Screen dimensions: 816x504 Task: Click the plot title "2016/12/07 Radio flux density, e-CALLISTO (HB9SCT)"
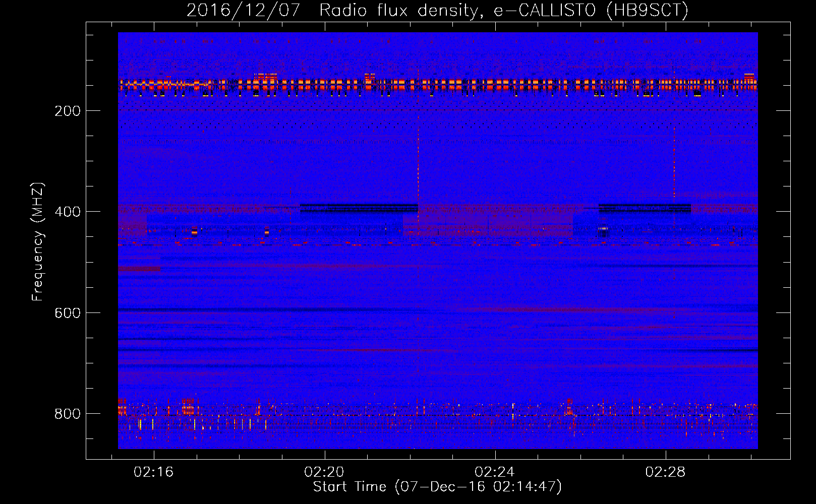[x=437, y=10]
